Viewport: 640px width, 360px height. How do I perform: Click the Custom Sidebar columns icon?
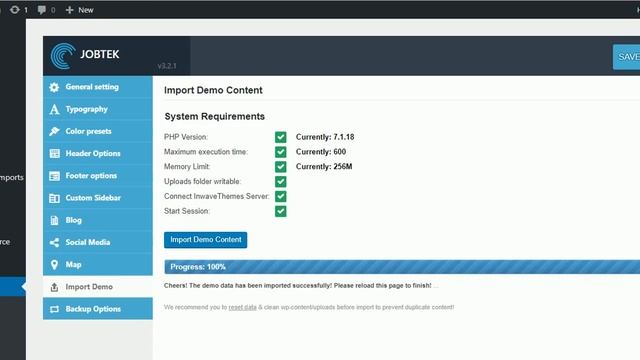coord(54,198)
